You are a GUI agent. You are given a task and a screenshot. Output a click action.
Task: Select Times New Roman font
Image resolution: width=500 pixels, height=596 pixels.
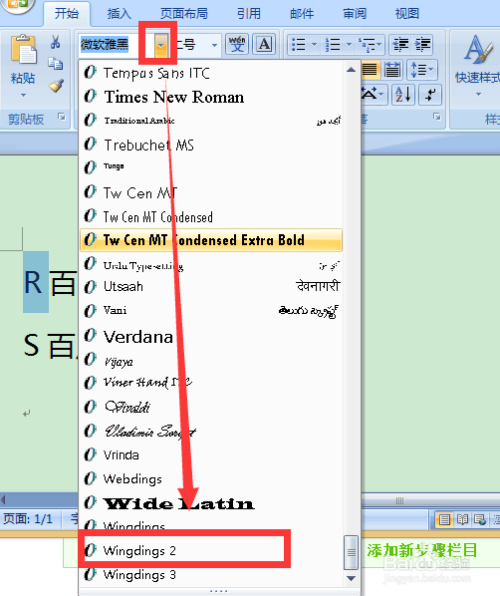211,97
